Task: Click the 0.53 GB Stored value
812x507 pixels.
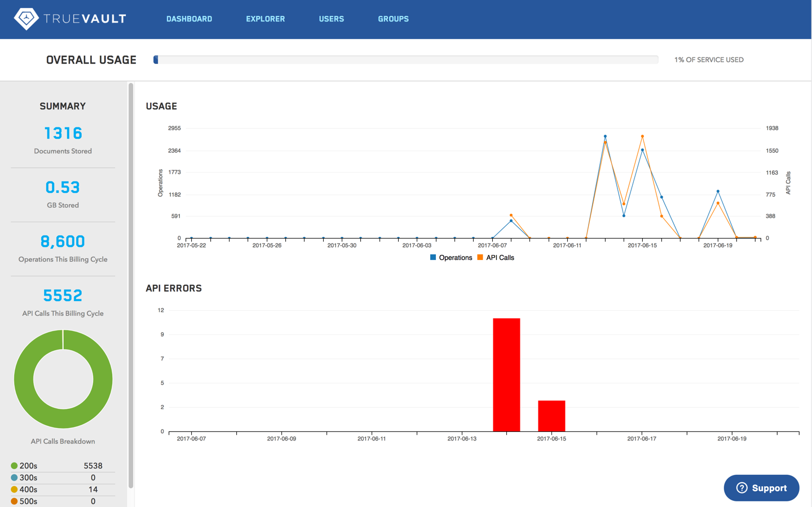Action: (63, 187)
